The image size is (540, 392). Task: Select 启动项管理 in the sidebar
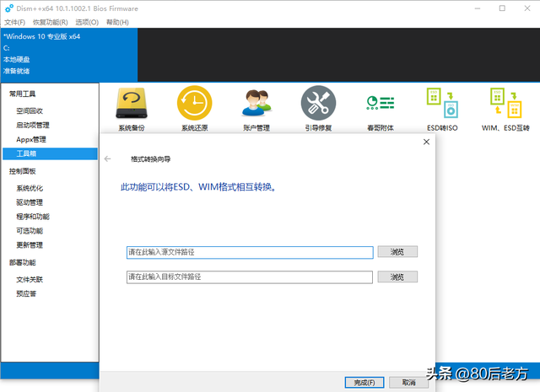pyautogui.click(x=33, y=125)
